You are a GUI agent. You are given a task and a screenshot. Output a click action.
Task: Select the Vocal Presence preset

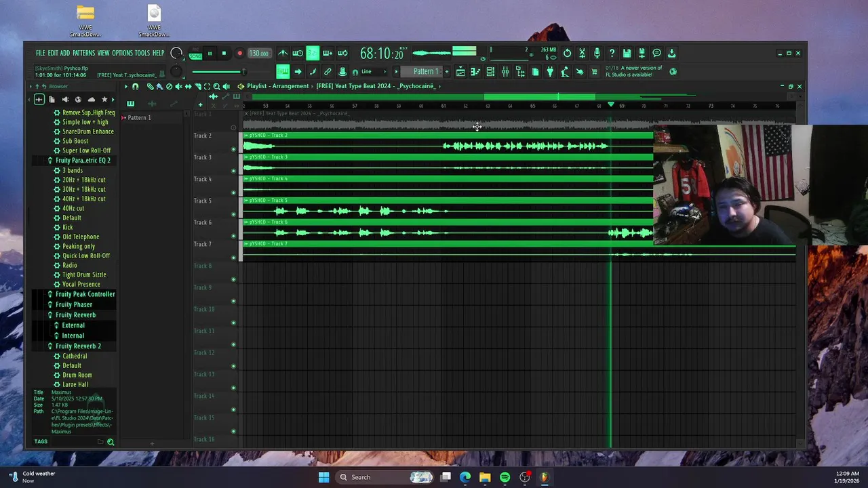point(81,284)
